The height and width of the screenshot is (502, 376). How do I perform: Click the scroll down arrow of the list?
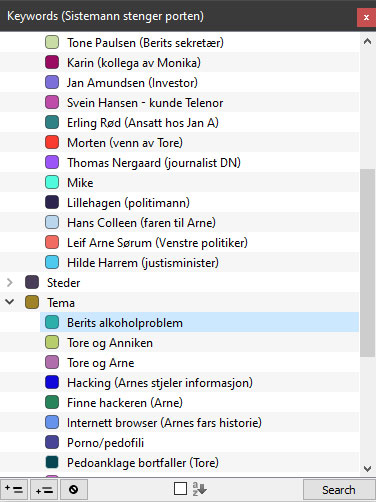pyautogui.click(x=367, y=469)
